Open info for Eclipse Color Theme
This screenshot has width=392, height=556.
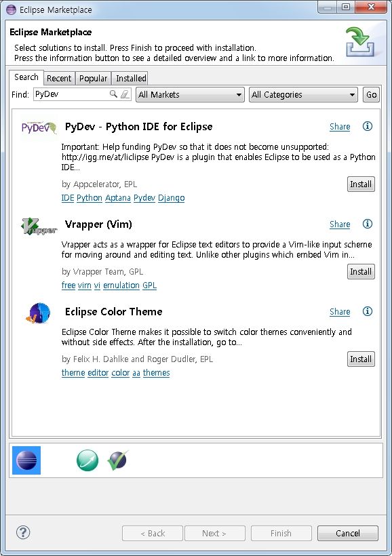coord(367,311)
